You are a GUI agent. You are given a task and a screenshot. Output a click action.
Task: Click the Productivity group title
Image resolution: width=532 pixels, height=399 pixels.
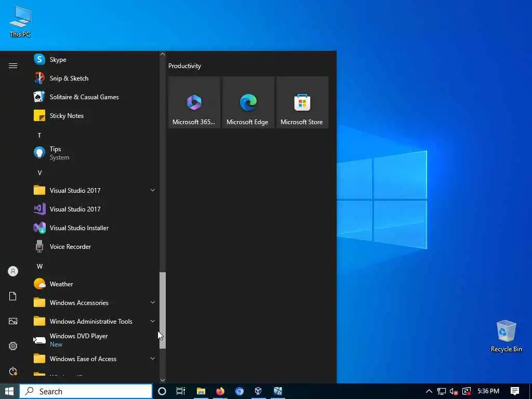[x=184, y=66]
